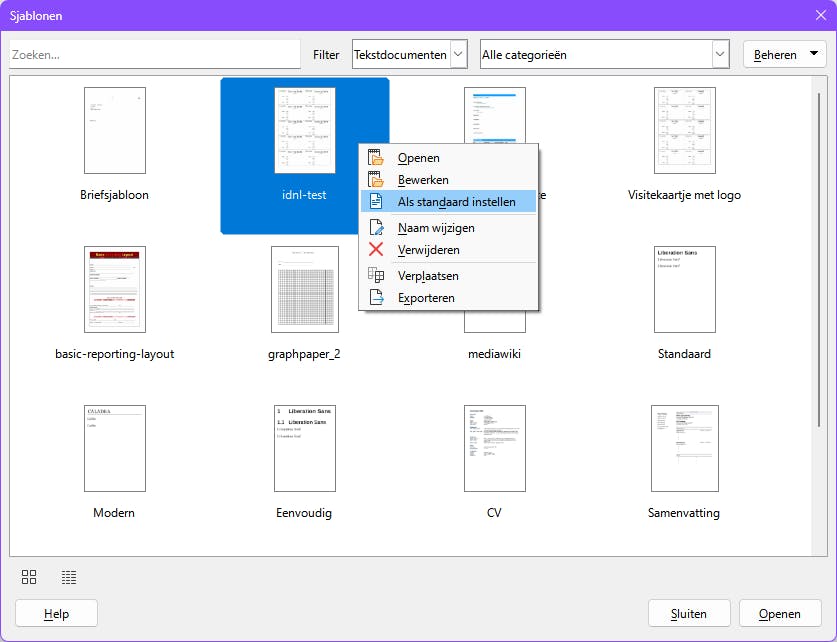Select Als standaard instellen menu entry
Viewport: 837px width, 642px height.
[x=456, y=202]
